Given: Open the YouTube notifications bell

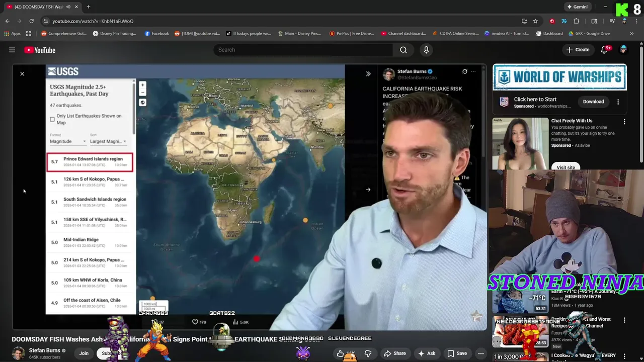Looking at the screenshot, I should (x=605, y=50).
